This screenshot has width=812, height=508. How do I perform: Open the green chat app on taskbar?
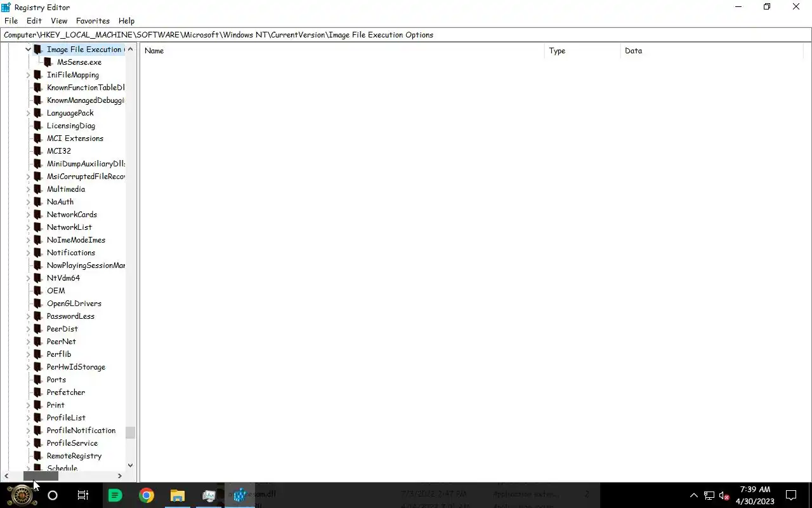[115, 495]
